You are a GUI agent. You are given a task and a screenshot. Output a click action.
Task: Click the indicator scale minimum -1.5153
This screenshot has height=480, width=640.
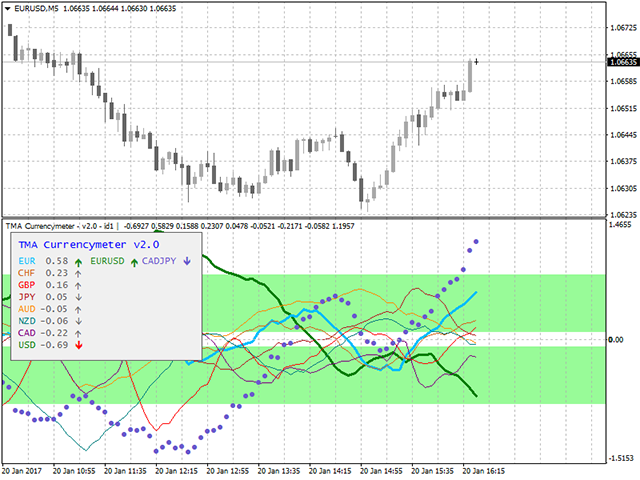click(621, 458)
